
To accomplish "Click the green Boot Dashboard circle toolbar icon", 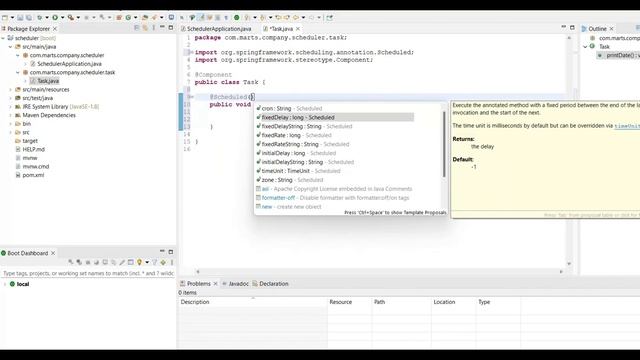I will tap(236, 18).
